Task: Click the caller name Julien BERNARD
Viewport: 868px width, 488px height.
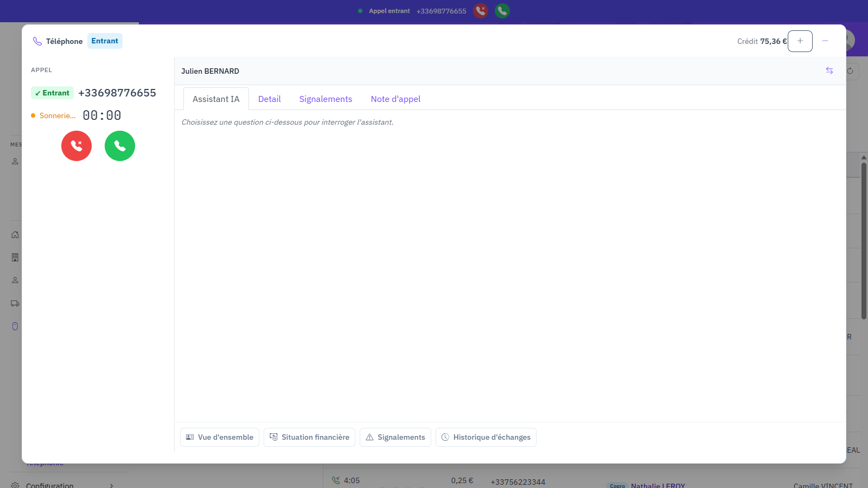Action: [210, 71]
